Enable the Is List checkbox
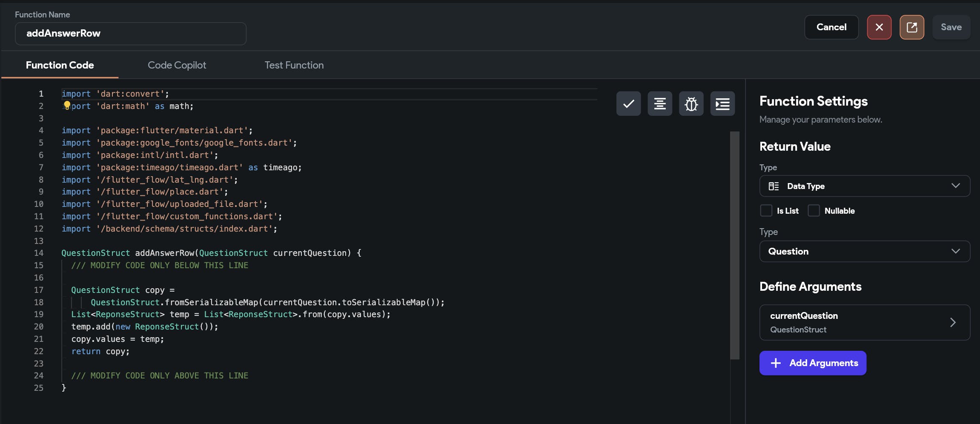 (766, 211)
